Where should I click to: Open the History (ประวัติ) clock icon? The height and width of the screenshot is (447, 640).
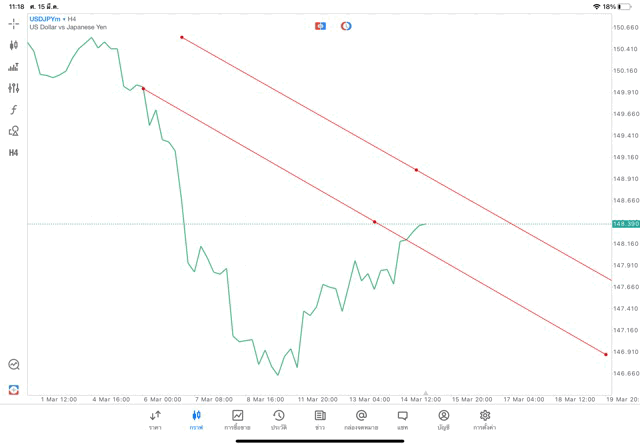pos(279,419)
